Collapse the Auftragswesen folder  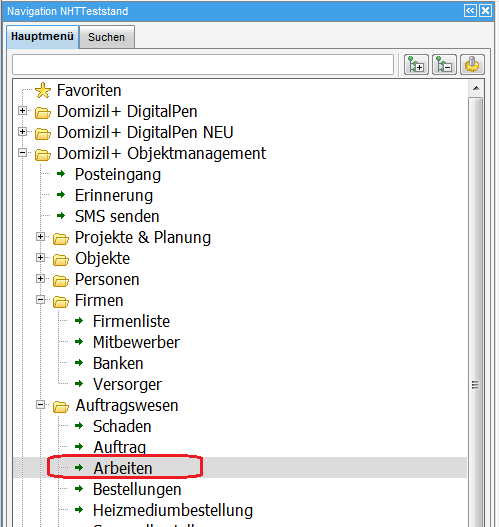pyautogui.click(x=40, y=405)
